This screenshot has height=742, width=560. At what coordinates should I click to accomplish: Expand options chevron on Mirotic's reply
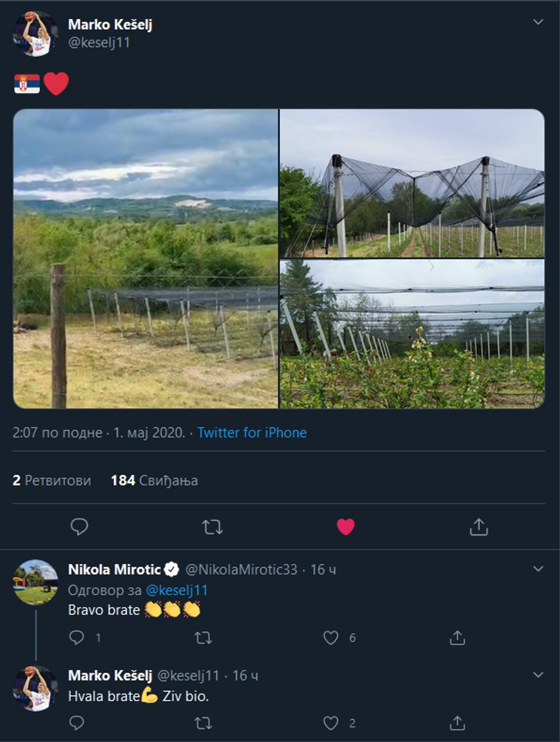[x=538, y=568]
